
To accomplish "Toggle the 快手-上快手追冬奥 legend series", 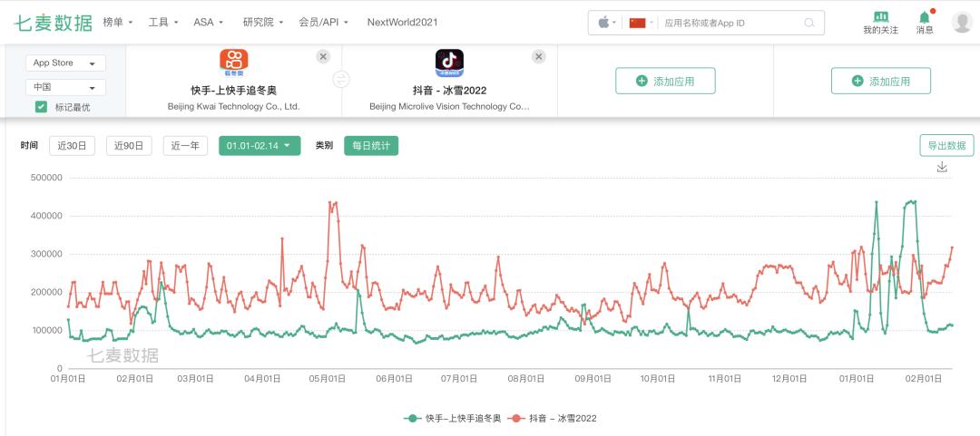I will pyautogui.click(x=453, y=418).
